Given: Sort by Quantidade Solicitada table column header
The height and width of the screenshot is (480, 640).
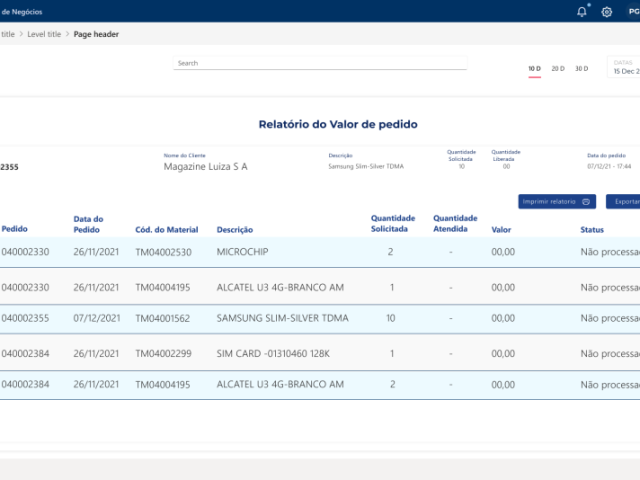Looking at the screenshot, I should click(x=393, y=223).
